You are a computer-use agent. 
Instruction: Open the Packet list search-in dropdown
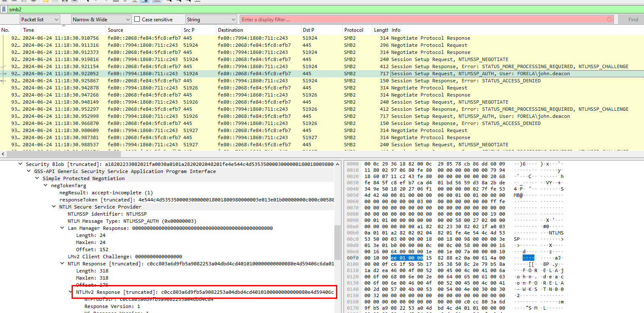[40, 20]
